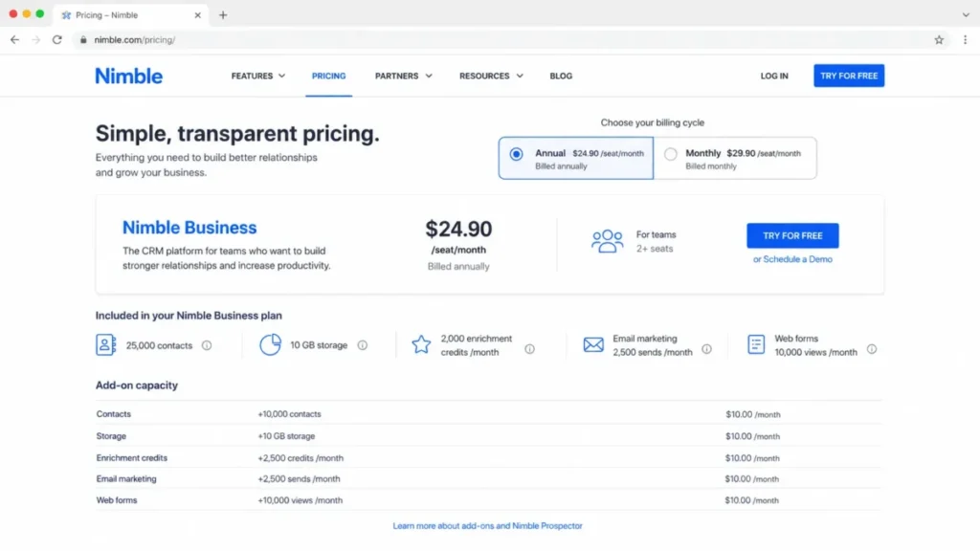Click Log In
Image resolution: width=980 pixels, height=551 pixels.
tap(773, 76)
